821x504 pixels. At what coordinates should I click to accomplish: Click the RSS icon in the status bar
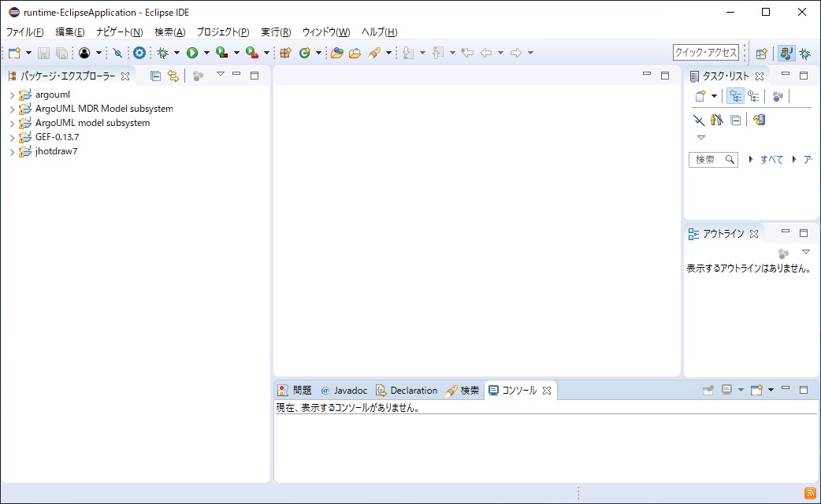810,493
